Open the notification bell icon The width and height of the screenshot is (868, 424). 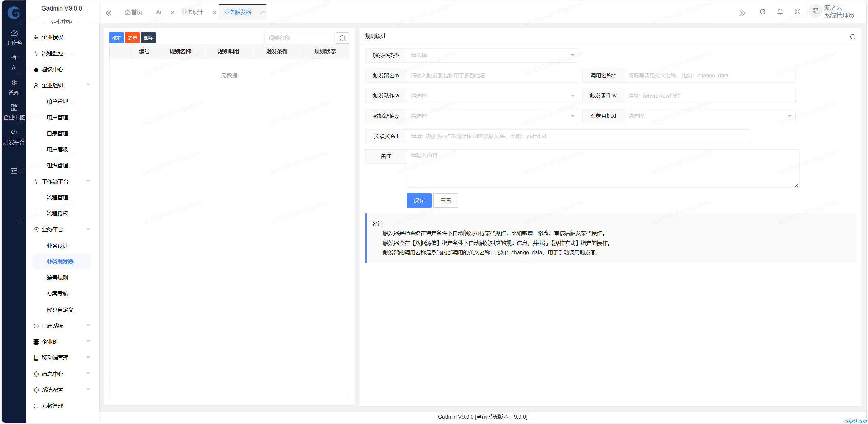pos(780,12)
